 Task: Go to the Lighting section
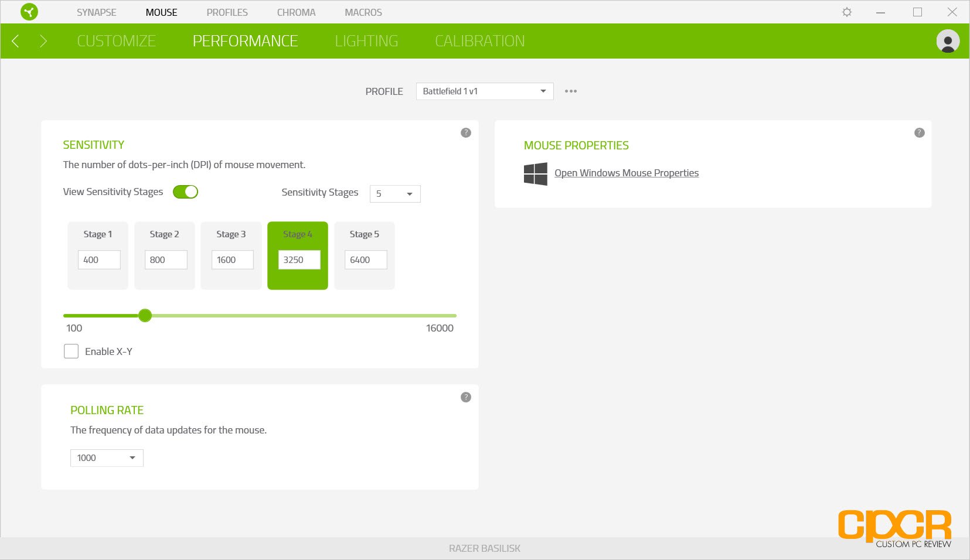tap(366, 41)
